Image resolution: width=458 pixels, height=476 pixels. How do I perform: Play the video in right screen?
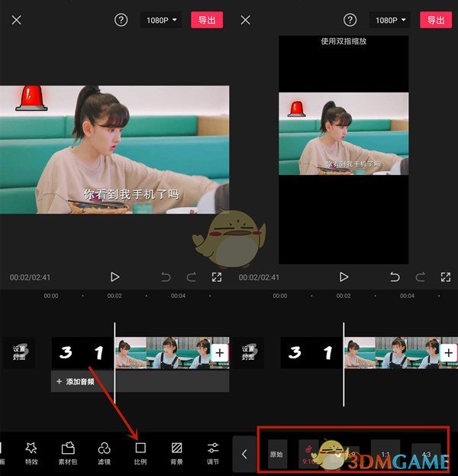pyautogui.click(x=343, y=277)
